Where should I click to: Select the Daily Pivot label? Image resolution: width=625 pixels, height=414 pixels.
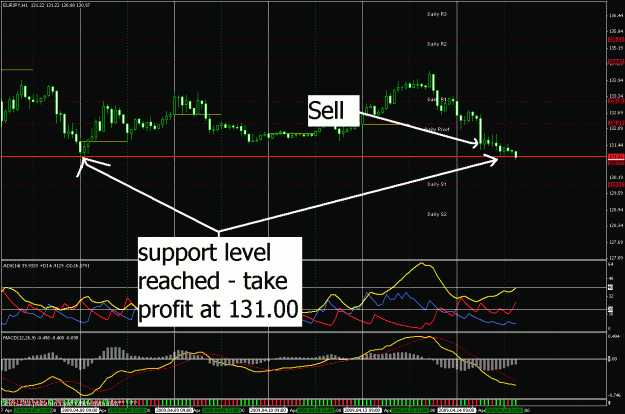pyautogui.click(x=437, y=129)
